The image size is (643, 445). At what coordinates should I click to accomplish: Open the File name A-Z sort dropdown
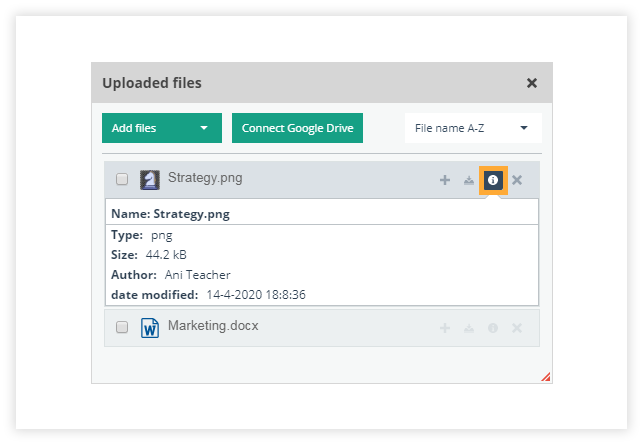pos(473,128)
